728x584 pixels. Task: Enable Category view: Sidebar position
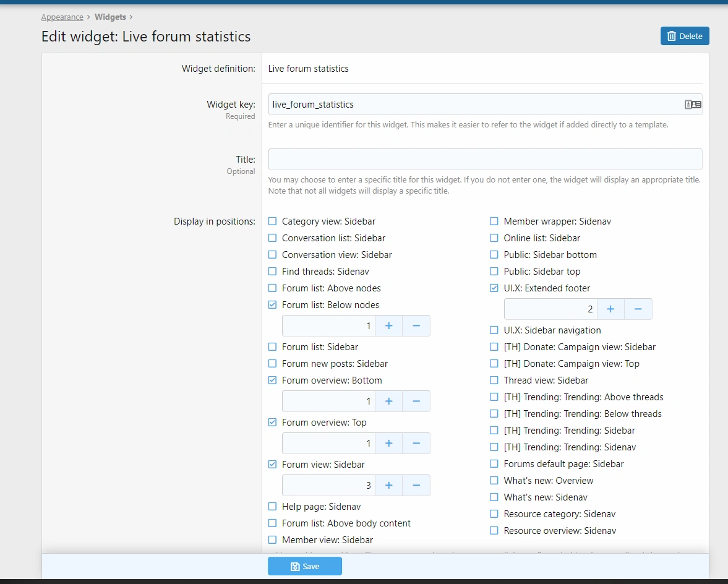(x=272, y=221)
